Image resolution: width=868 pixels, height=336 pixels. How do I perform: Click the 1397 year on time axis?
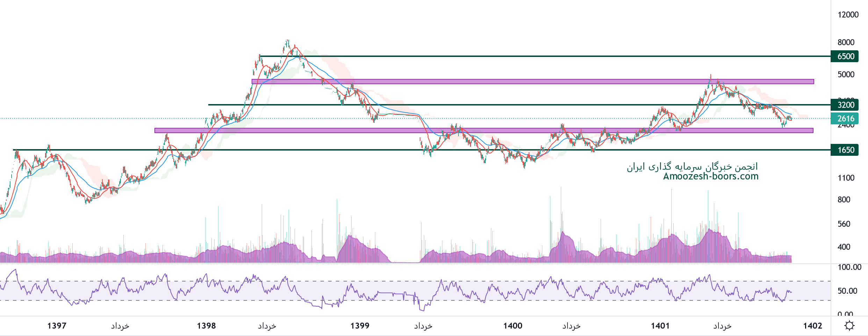point(57,326)
